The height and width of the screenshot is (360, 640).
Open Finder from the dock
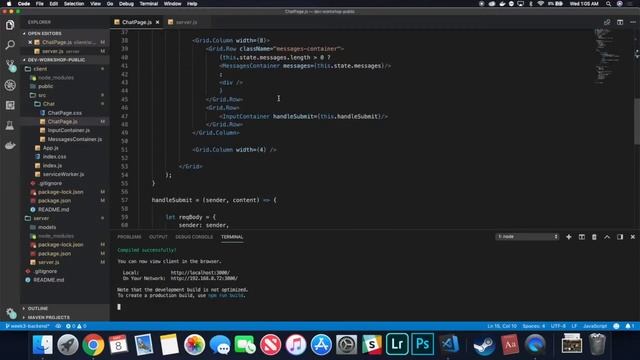point(42,345)
